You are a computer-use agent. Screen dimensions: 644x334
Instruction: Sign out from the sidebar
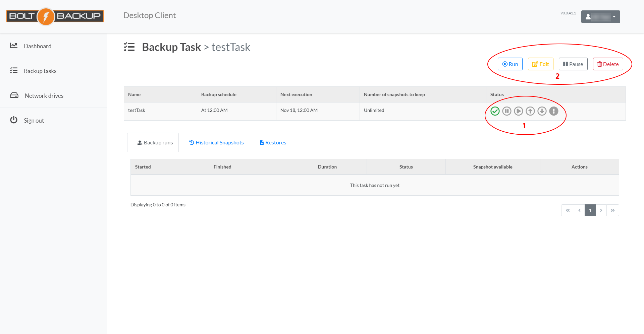coord(34,121)
